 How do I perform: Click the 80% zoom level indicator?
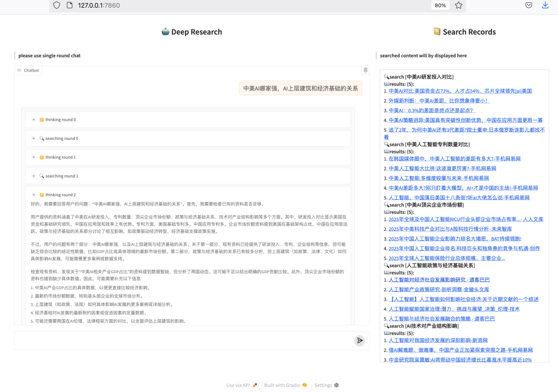point(440,5)
